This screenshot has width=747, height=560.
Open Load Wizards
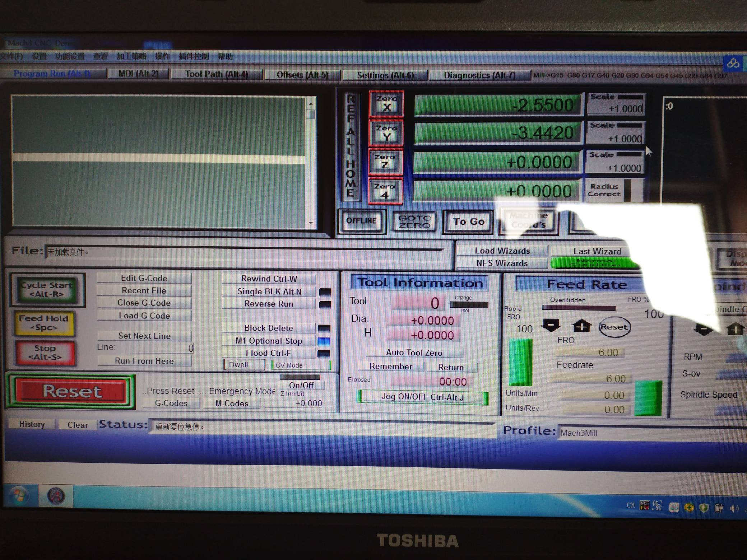click(502, 251)
